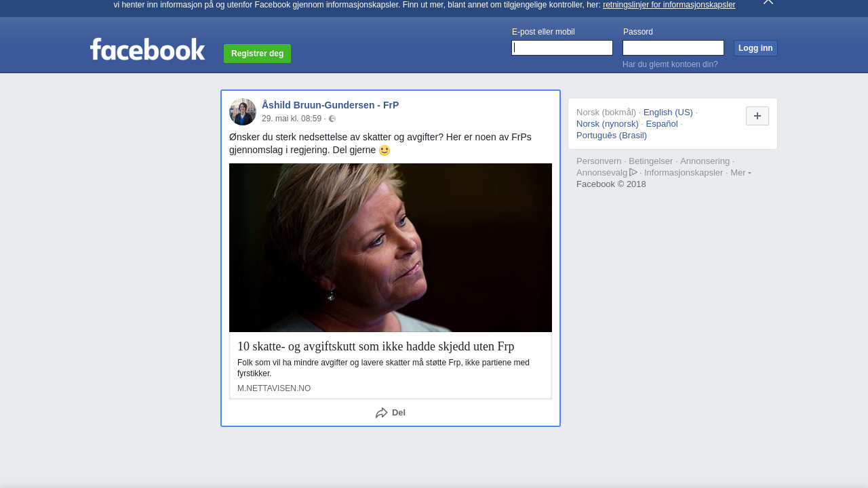
Task: Open the post timestamp 29. mai kl. 08:59
Action: [292, 119]
